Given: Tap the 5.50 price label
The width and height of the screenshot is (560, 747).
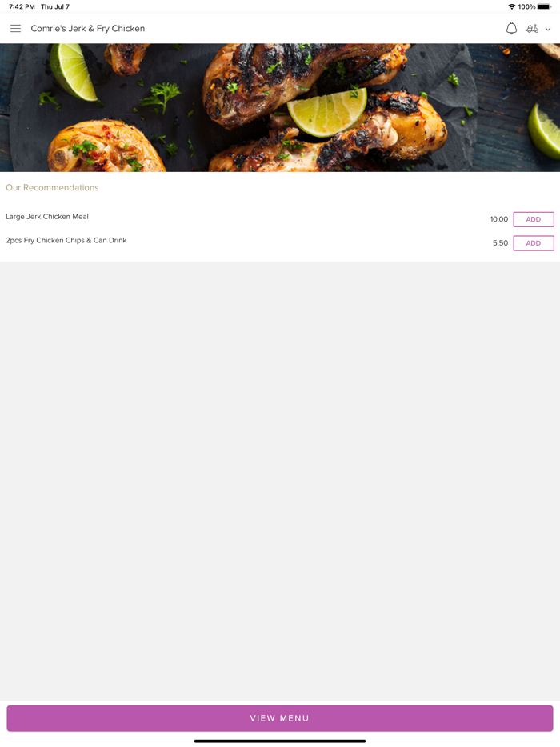Looking at the screenshot, I should (x=501, y=243).
